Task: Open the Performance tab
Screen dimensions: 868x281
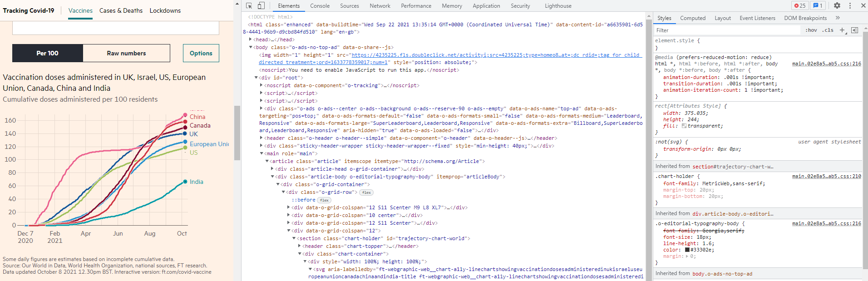Action: (416, 6)
